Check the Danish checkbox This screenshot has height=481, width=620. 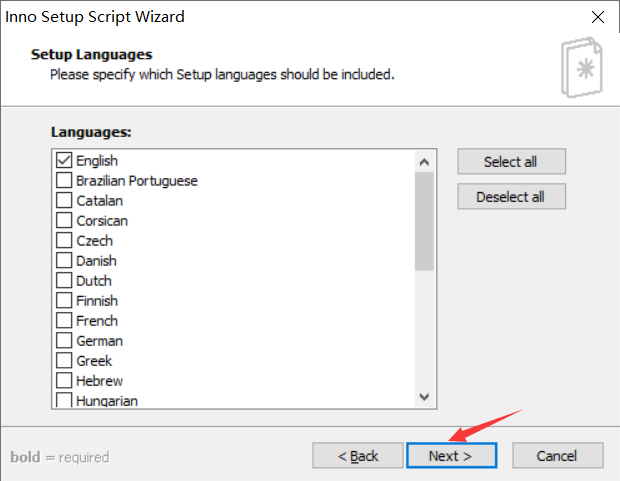64,260
